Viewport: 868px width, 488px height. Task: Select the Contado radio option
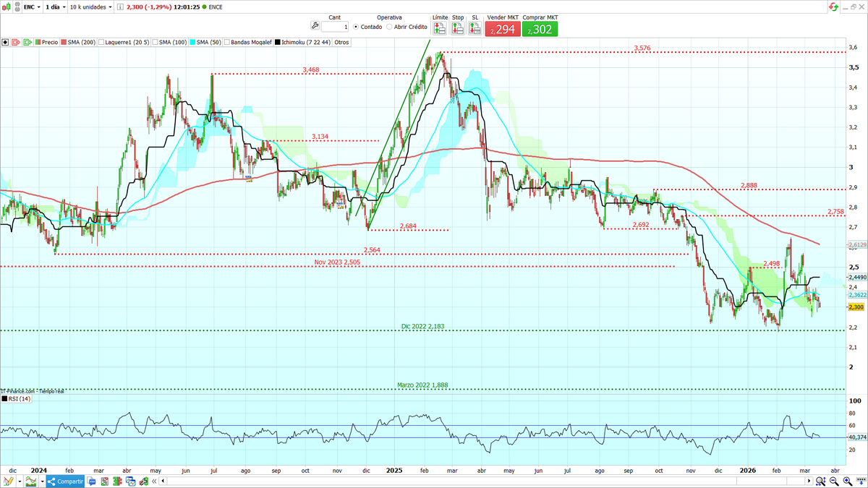coord(355,27)
